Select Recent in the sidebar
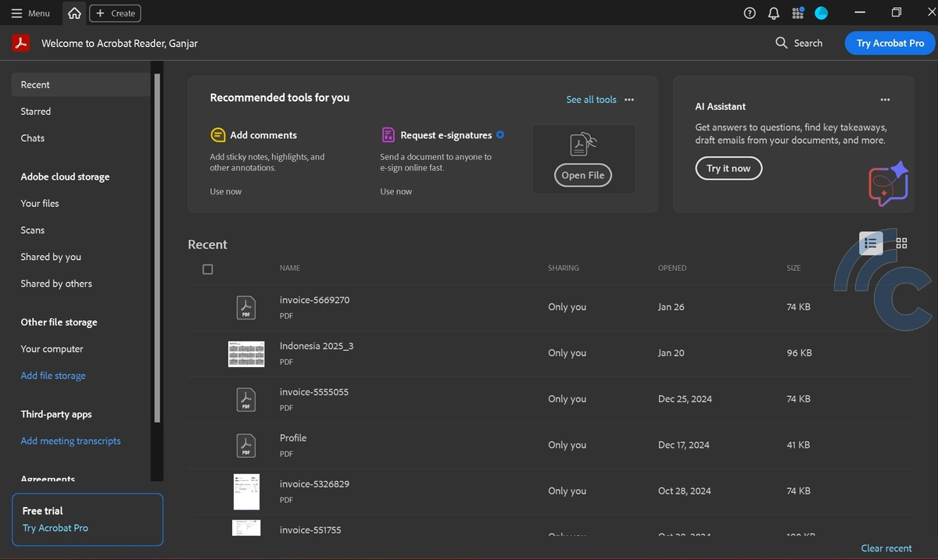Viewport: 938px width, 560px height. pyautogui.click(x=81, y=84)
